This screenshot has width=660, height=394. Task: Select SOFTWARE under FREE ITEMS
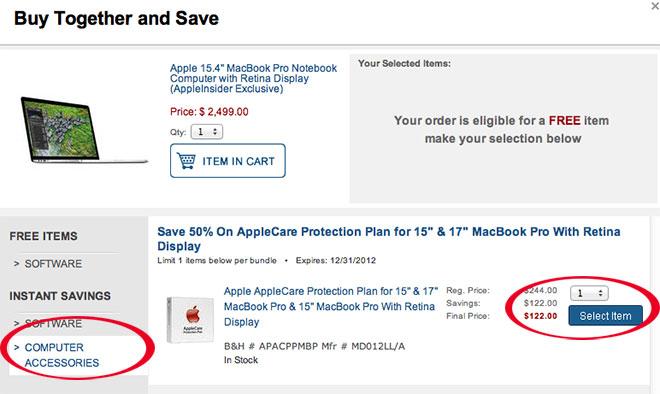[53, 264]
